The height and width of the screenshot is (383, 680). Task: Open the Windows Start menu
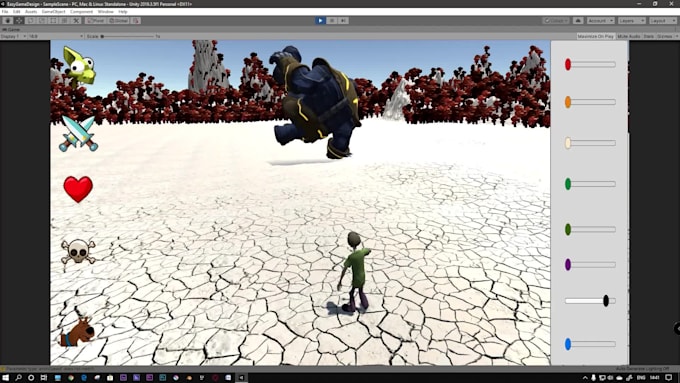pos(5,378)
